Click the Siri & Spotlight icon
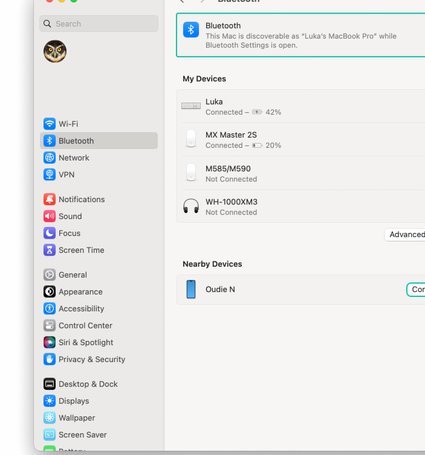Viewport: 425px width, 455px height. click(49, 342)
